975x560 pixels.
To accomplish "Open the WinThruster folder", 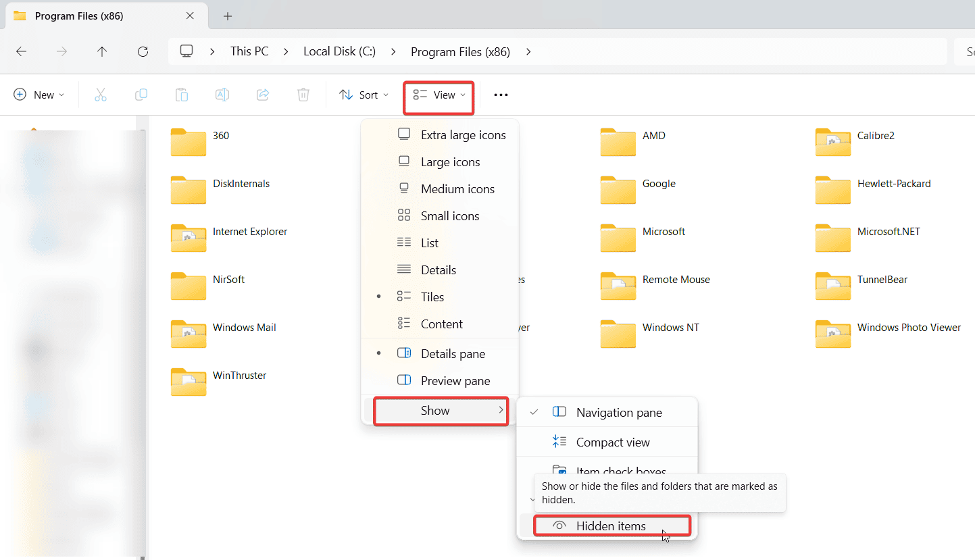I will [219, 382].
